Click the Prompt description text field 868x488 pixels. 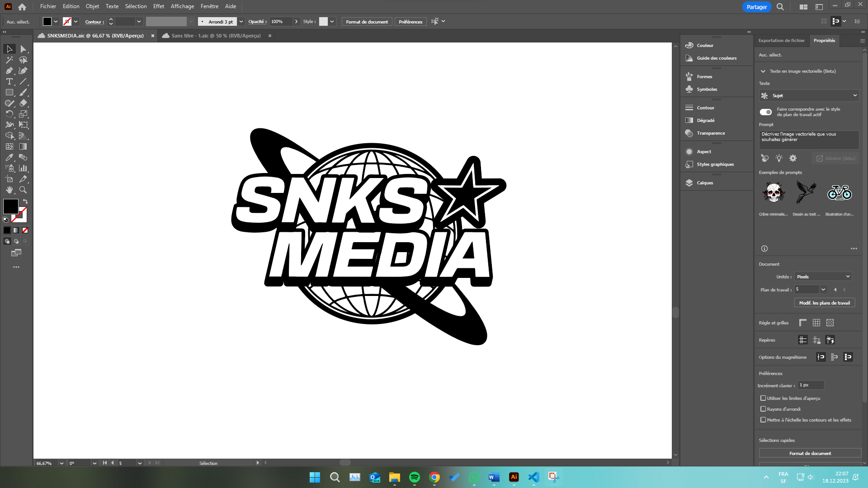809,140
